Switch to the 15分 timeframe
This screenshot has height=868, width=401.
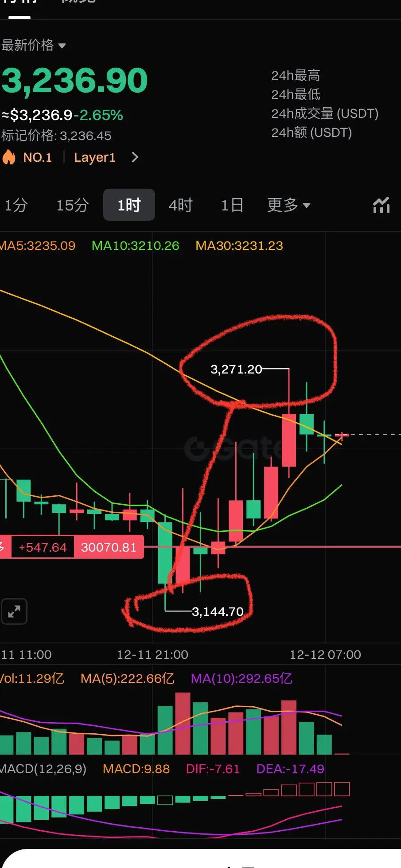coord(73,205)
